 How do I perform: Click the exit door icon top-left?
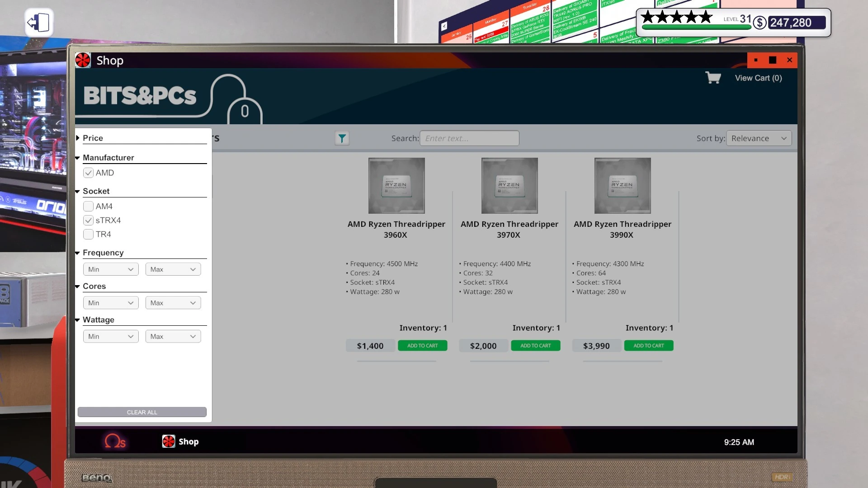39,23
